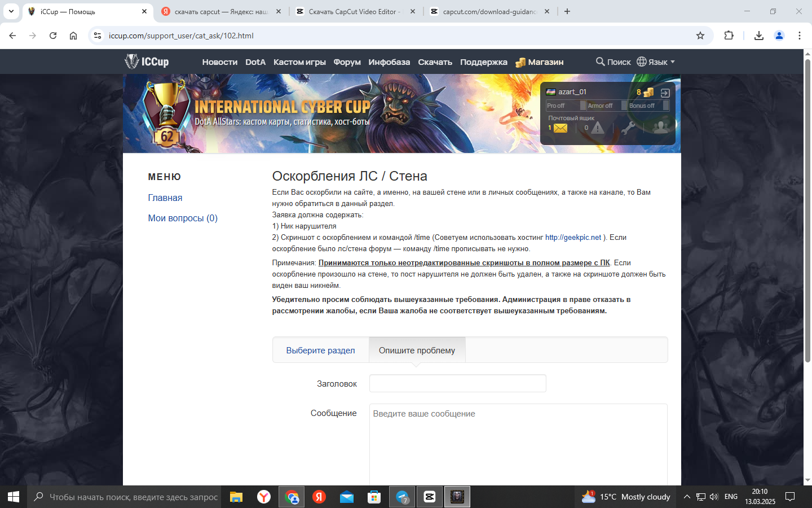
Task: Bookmark this page with the star icon
Action: pos(700,36)
